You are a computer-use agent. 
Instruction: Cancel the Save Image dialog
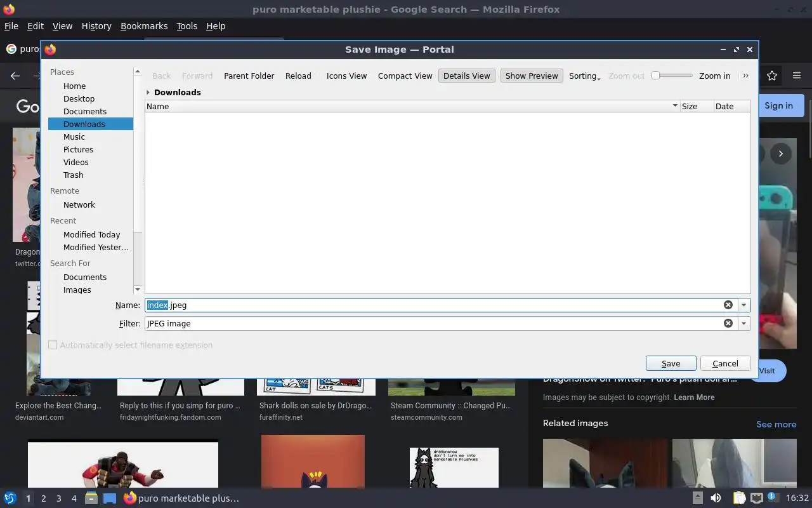click(x=725, y=363)
